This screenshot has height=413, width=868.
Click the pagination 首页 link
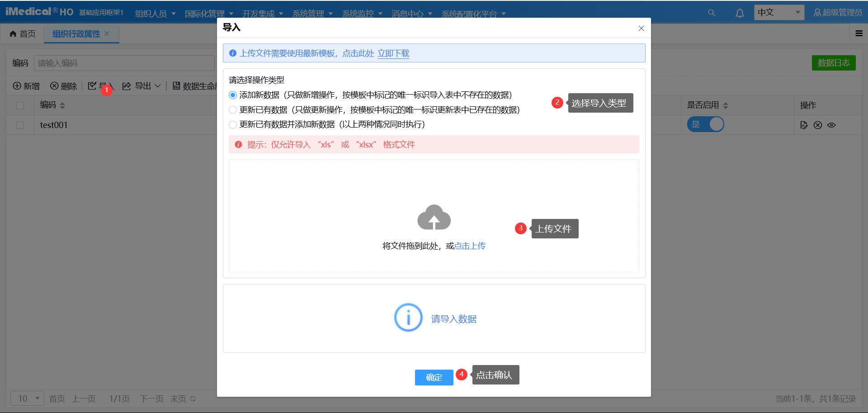click(x=57, y=399)
